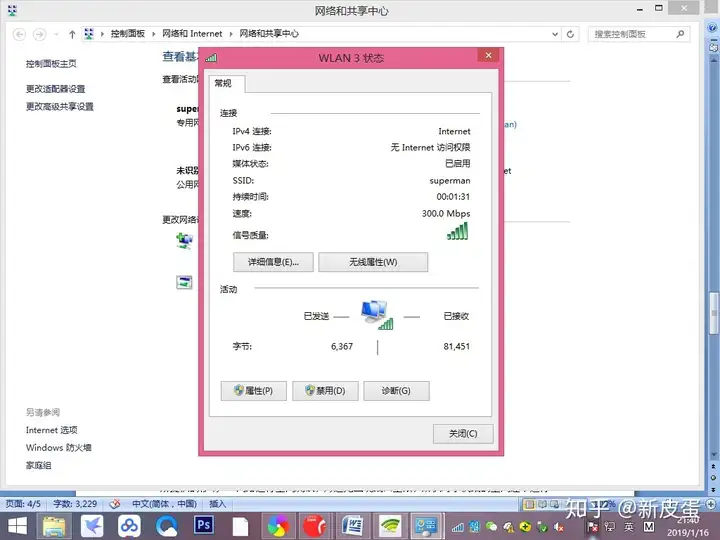Click the set up new connection icon
The image size is (720, 540).
coord(185,240)
